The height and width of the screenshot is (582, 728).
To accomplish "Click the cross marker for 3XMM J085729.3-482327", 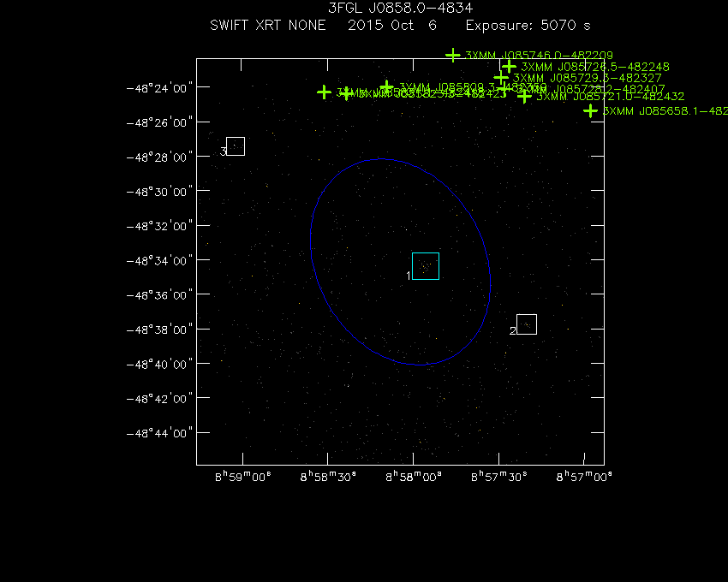I will (x=501, y=78).
